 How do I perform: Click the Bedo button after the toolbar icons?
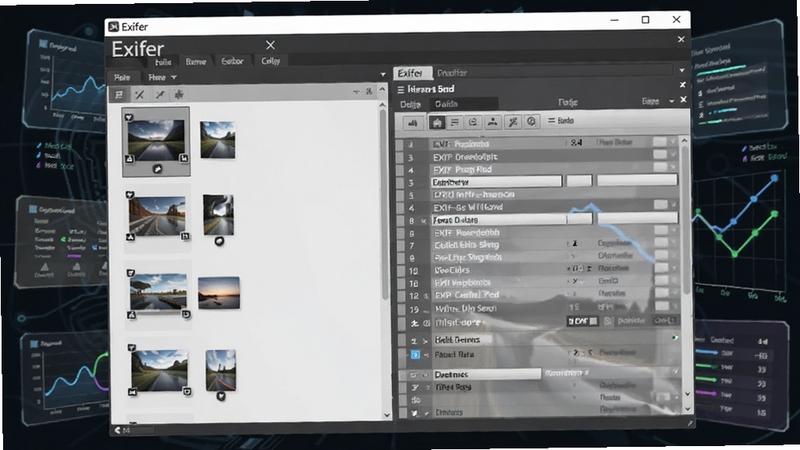tap(561, 121)
